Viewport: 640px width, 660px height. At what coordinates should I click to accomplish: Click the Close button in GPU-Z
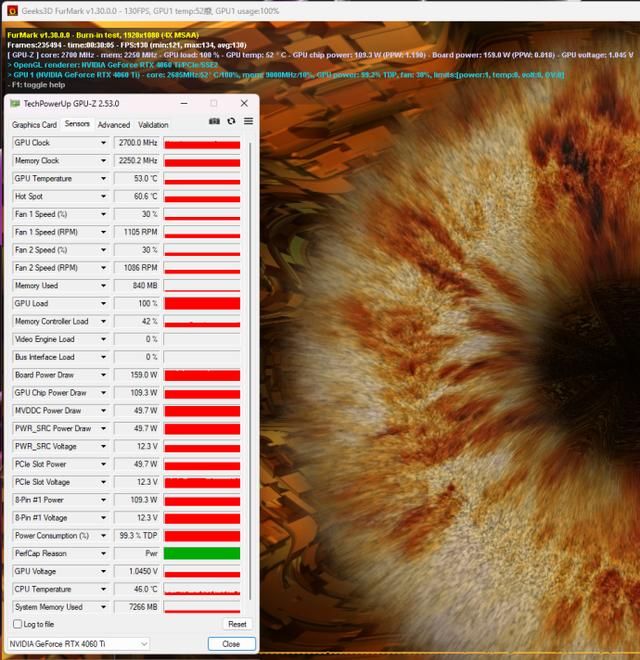pos(231,644)
